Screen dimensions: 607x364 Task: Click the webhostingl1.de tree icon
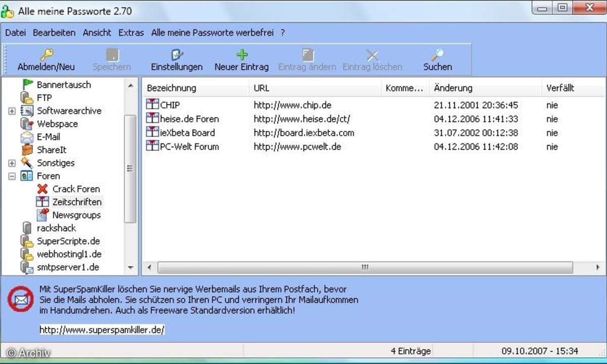(x=27, y=254)
